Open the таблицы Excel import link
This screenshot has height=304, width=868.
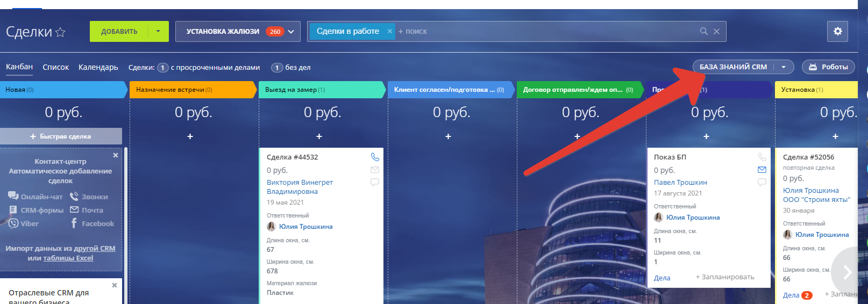(x=68, y=258)
